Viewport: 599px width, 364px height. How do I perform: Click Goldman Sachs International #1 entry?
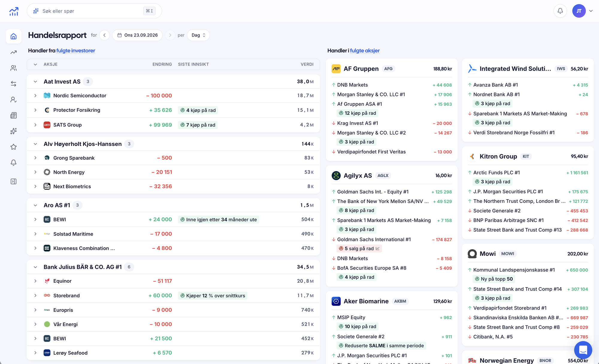[374, 240]
